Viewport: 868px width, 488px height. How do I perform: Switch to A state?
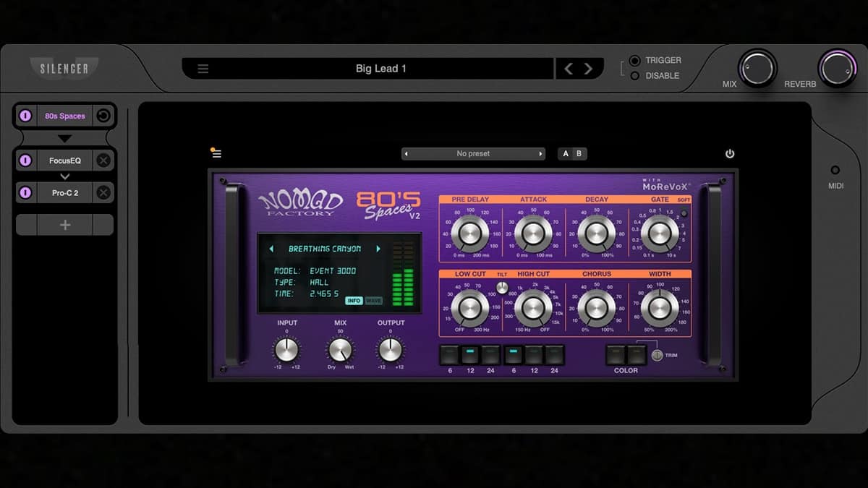[x=566, y=154]
